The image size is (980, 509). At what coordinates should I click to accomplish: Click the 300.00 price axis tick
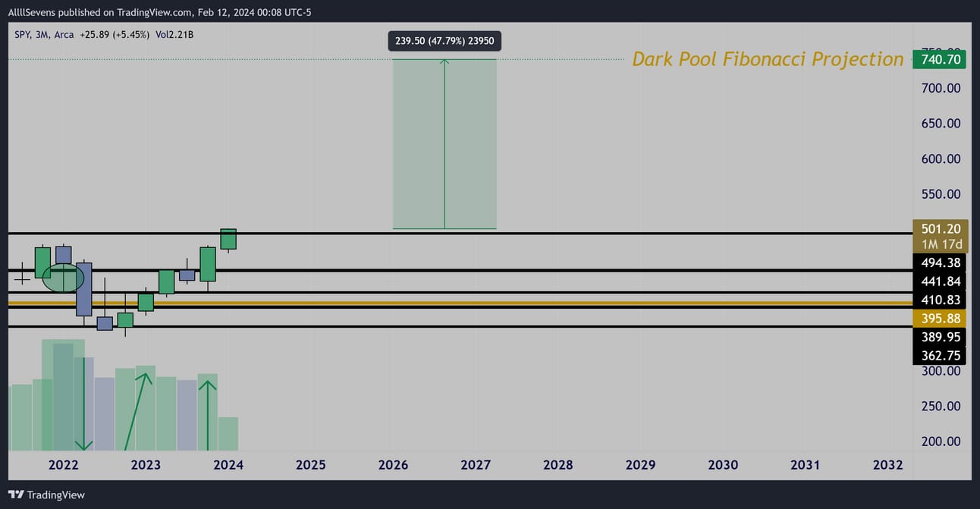[x=941, y=371]
